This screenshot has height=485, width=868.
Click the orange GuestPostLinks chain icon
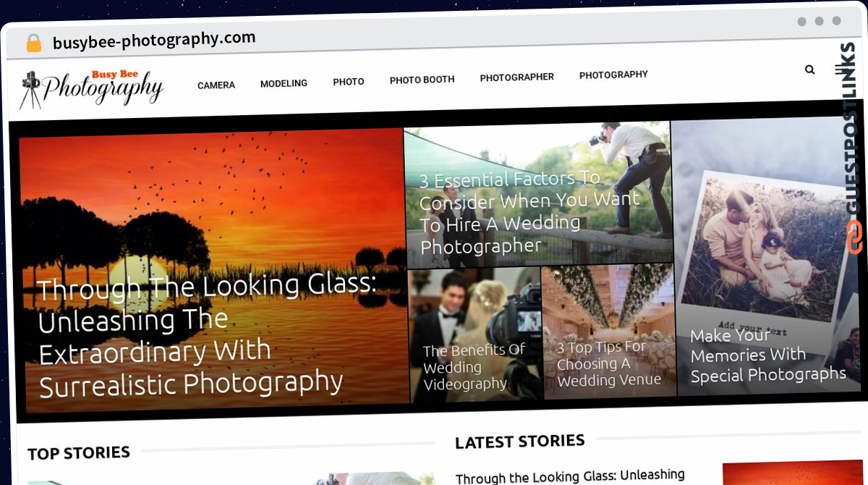tap(854, 237)
